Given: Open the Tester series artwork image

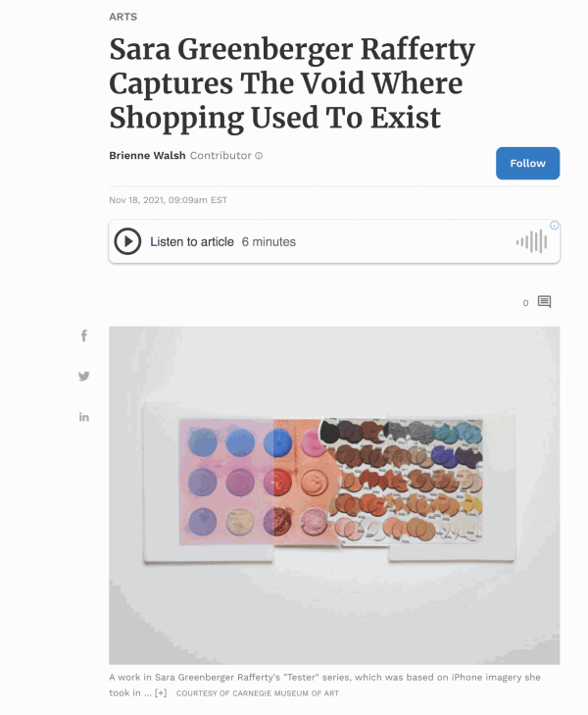Looking at the screenshot, I should click(334, 495).
